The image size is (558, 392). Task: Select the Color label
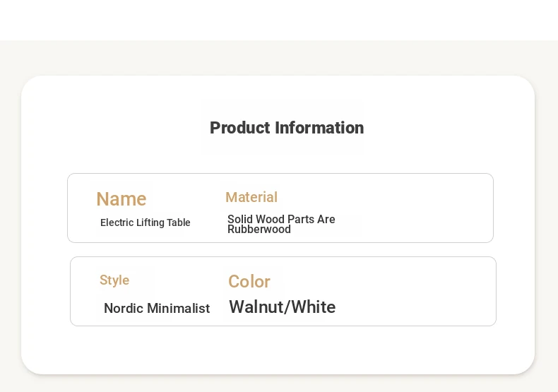(x=249, y=281)
